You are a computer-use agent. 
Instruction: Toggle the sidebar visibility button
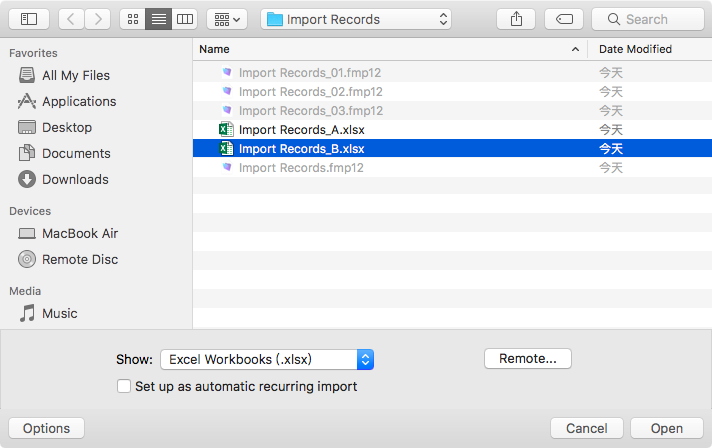click(x=29, y=19)
